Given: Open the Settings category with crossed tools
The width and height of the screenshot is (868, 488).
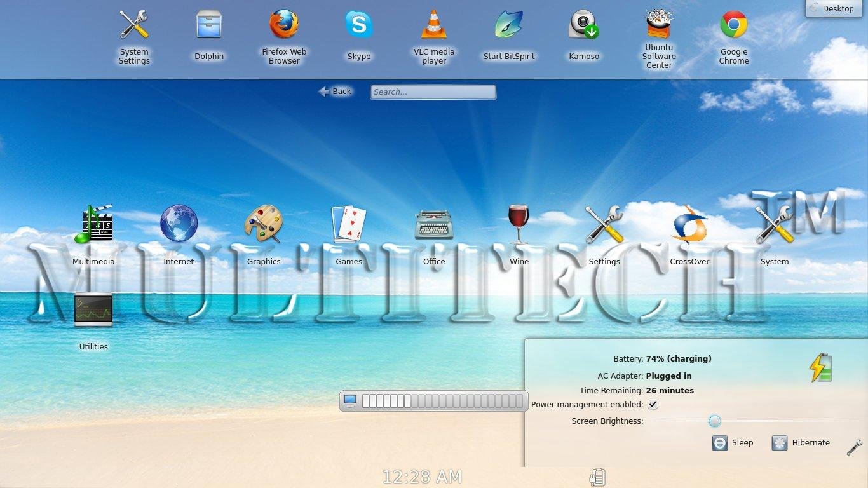Looking at the screenshot, I should [604, 234].
